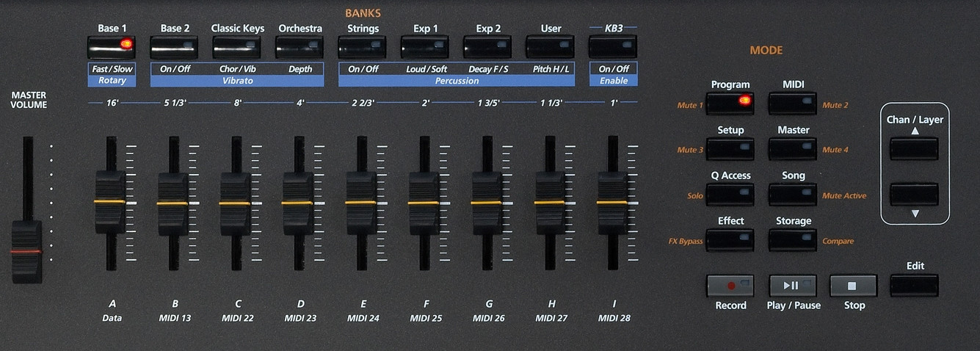Enter Setup mode

tap(730, 148)
